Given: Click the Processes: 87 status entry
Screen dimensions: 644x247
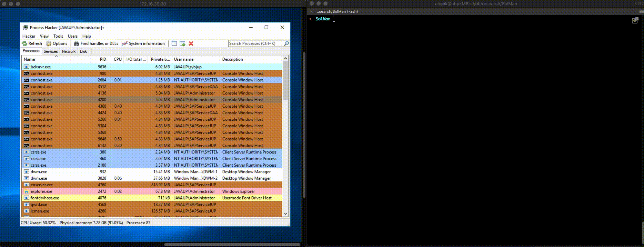Looking at the screenshot, I should coord(138,223).
